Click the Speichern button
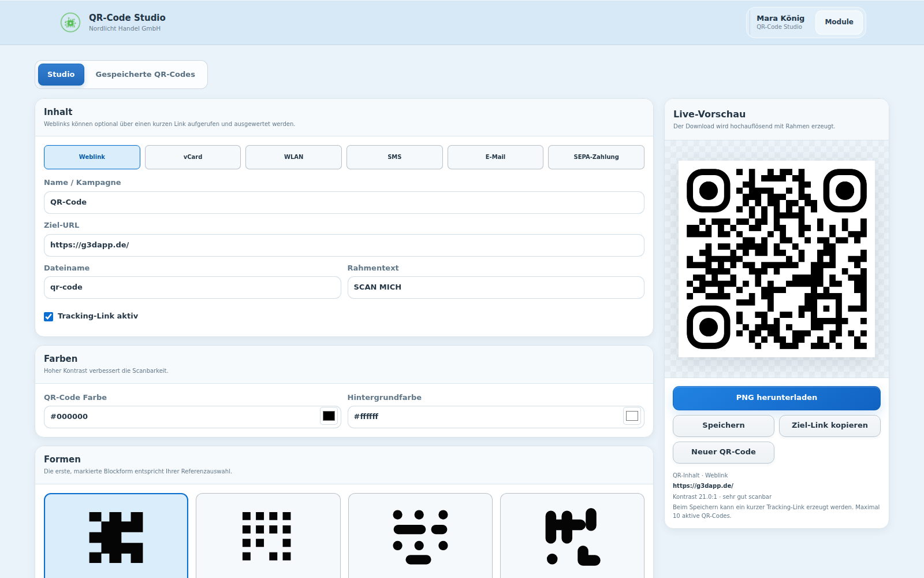This screenshot has height=578, width=924. coord(724,425)
